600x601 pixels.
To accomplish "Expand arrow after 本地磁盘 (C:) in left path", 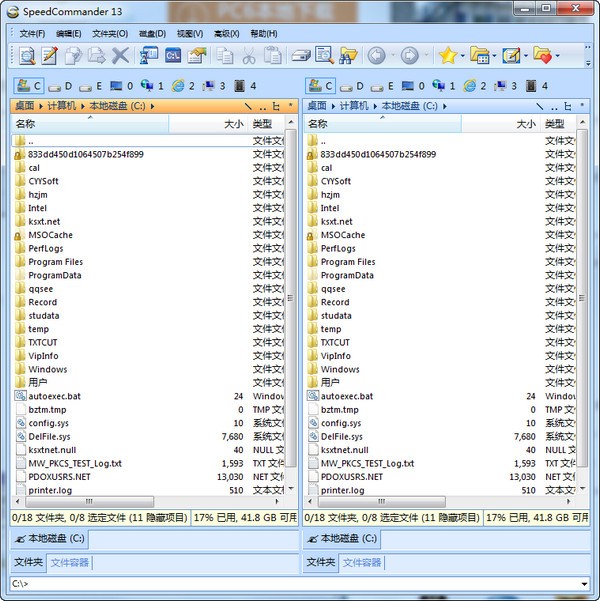I will tap(152, 106).
